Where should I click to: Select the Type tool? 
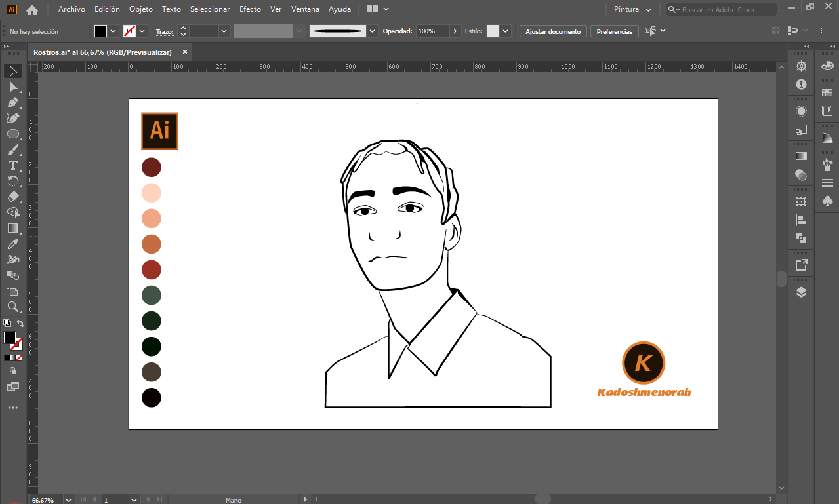coord(13,165)
